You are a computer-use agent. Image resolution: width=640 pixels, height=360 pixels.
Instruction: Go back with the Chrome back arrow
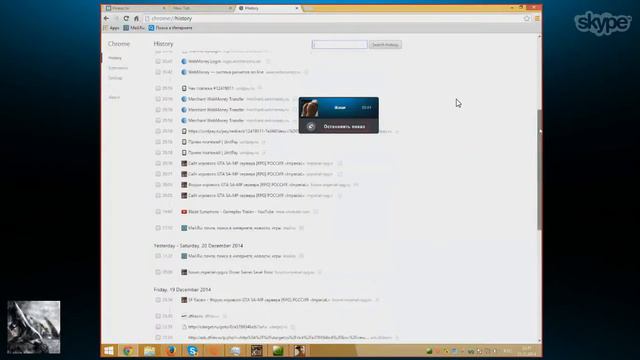[x=107, y=18]
